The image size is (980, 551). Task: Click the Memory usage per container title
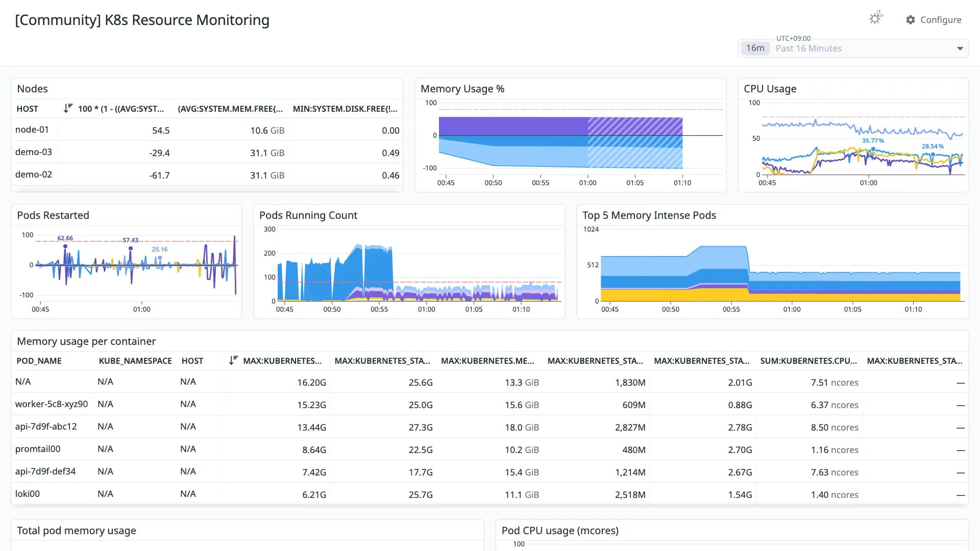[86, 341]
